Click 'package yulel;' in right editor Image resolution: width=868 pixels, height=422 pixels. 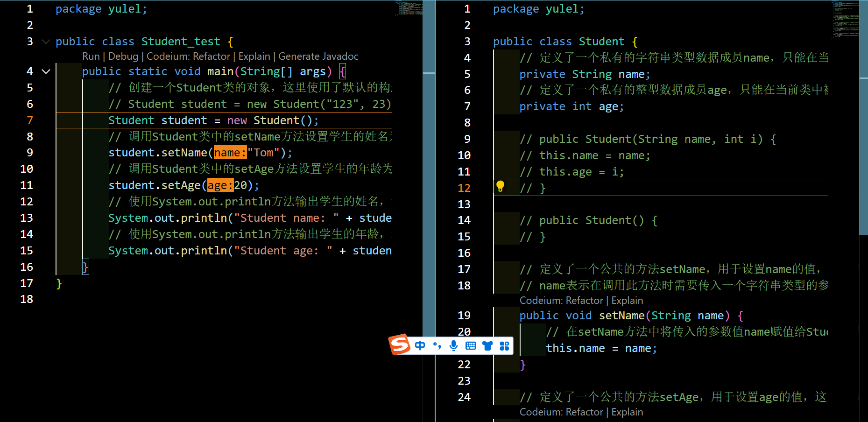(x=539, y=9)
